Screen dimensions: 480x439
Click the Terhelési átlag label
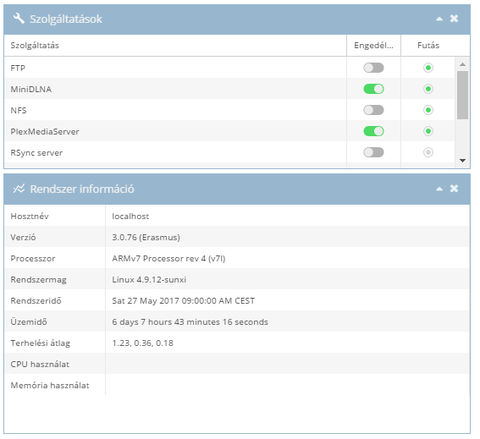(x=40, y=343)
